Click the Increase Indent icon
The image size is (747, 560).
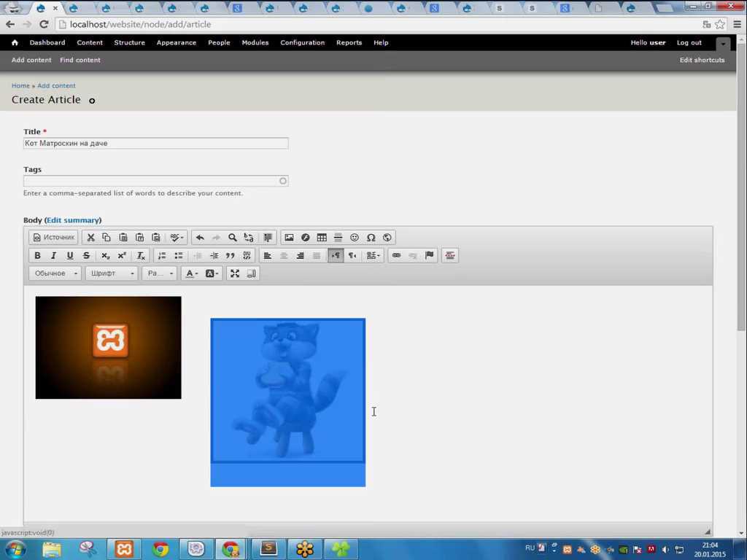pos(214,255)
